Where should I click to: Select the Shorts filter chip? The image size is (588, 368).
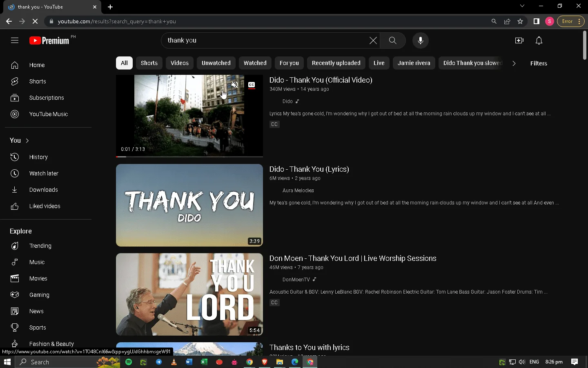(149, 63)
